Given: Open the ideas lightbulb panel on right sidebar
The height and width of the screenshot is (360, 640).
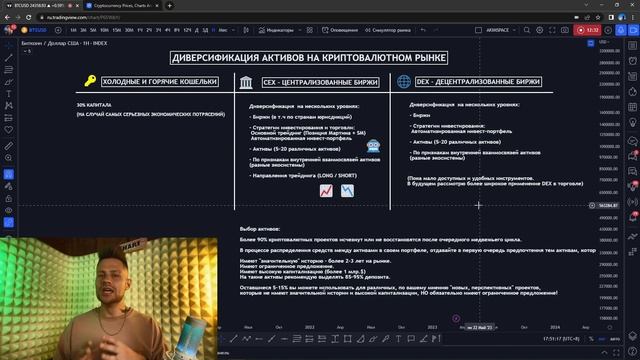Looking at the screenshot, I should click(633, 122).
